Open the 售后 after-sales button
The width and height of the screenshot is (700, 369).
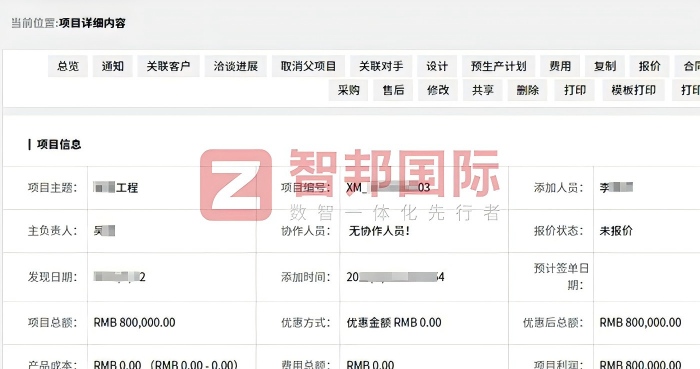point(393,90)
